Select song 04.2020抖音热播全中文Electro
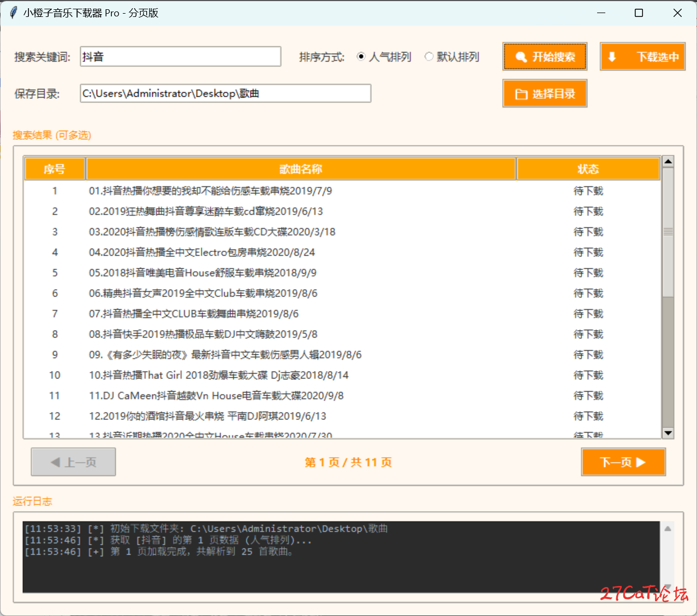 tap(342, 252)
